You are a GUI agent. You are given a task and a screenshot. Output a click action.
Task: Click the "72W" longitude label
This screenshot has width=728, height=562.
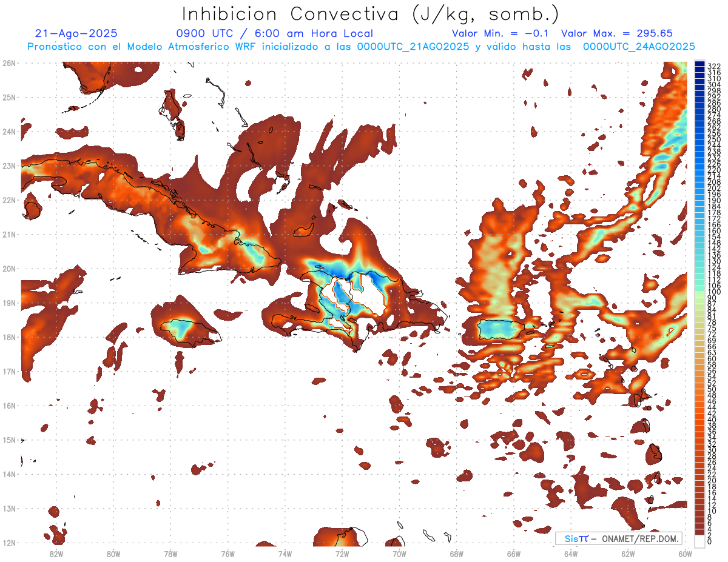coord(342,553)
